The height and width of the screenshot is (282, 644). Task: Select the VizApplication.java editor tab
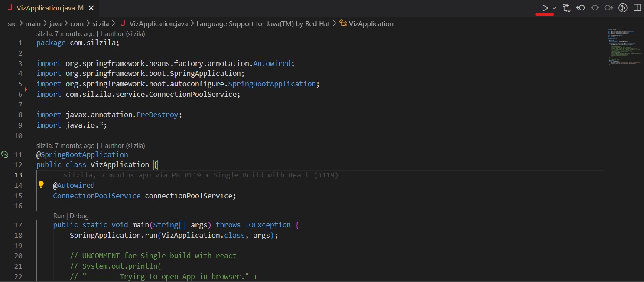tap(45, 8)
